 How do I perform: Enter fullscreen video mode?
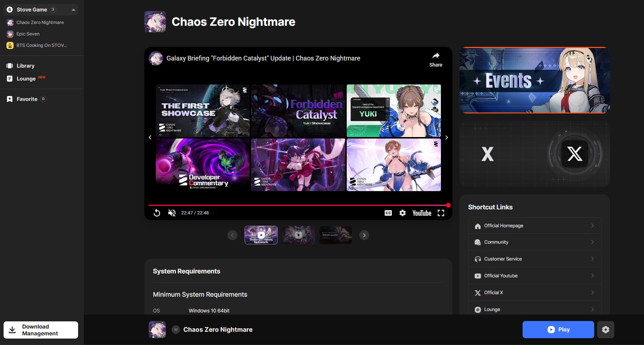[441, 213]
